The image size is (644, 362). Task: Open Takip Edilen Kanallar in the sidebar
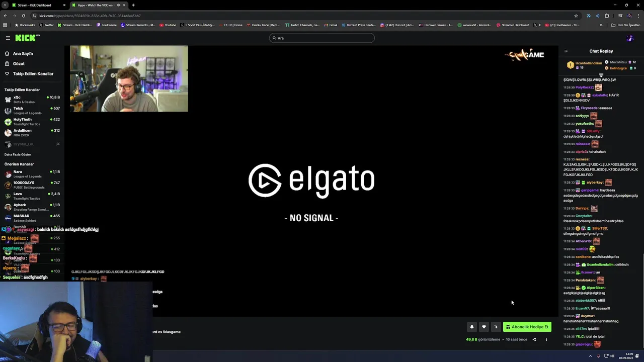point(33,73)
